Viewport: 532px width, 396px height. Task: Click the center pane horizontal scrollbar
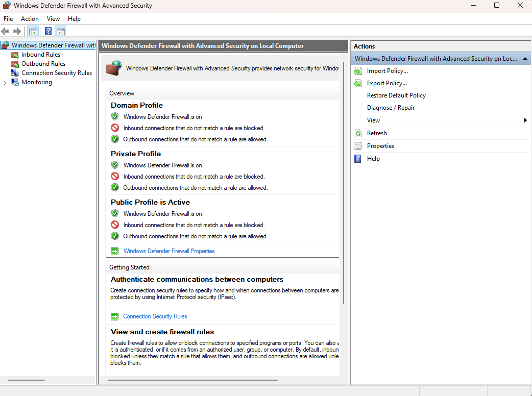click(x=192, y=380)
